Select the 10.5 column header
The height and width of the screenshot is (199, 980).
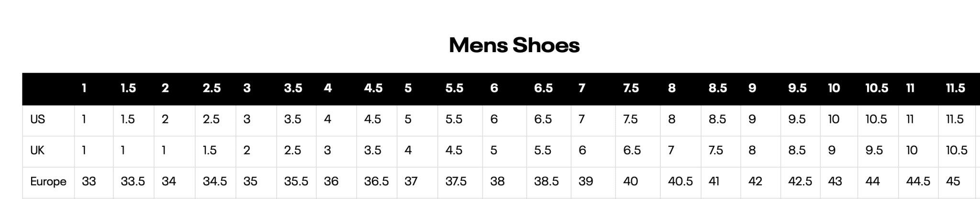coord(878,88)
